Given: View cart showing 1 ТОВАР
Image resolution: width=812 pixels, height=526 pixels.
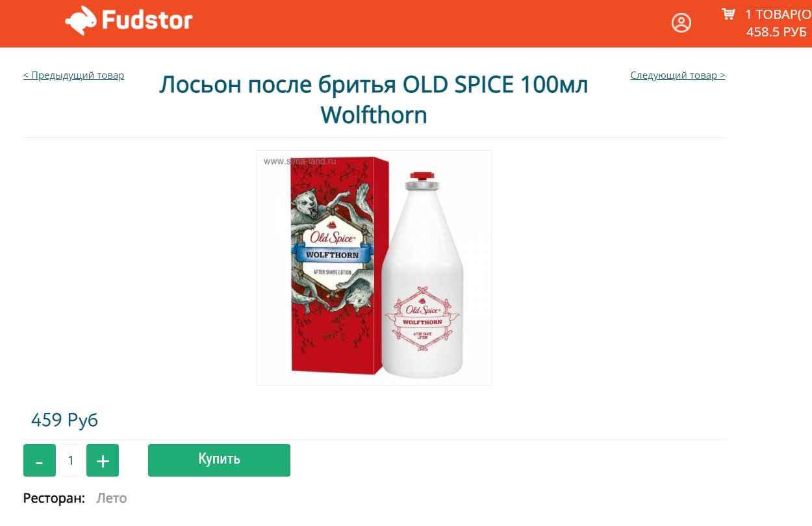Looking at the screenshot, I should point(778,14).
